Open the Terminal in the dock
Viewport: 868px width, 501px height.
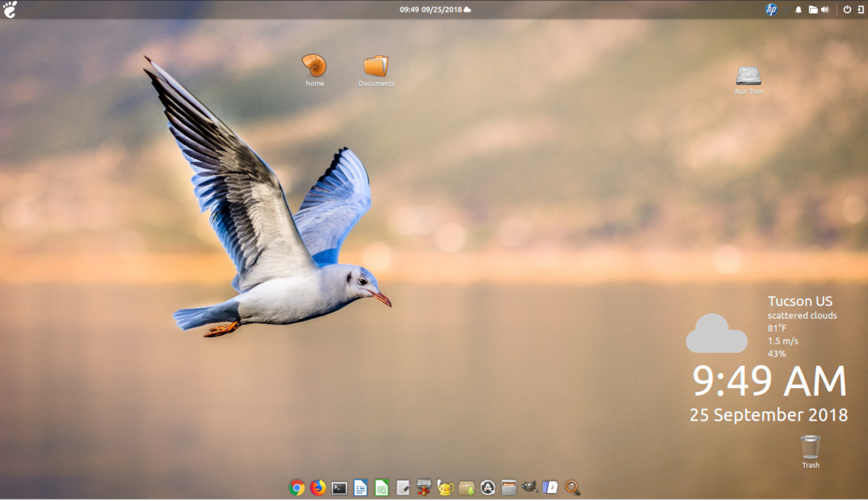339,488
